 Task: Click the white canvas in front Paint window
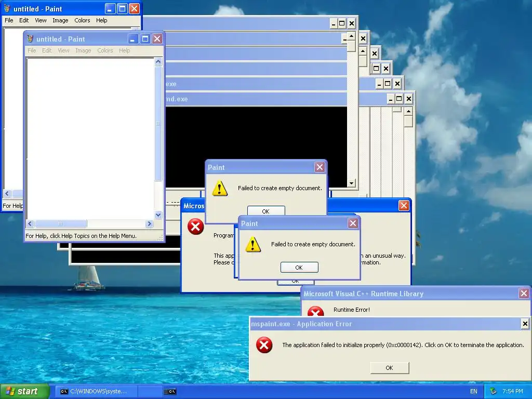click(x=90, y=139)
